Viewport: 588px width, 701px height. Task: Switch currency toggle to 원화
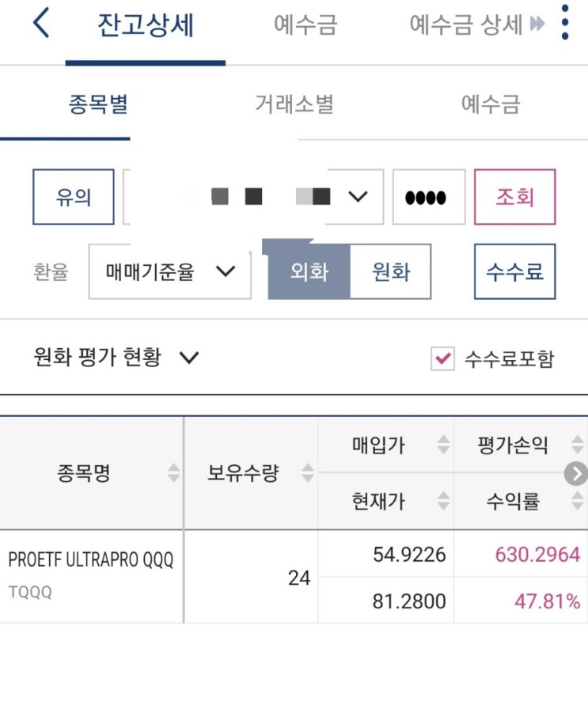click(x=391, y=272)
